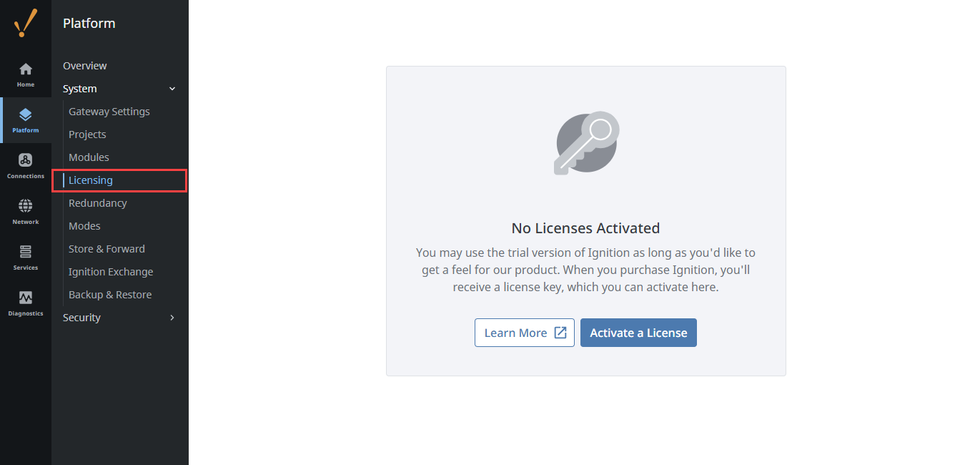
Task: Open the Overview page
Action: (x=85, y=66)
